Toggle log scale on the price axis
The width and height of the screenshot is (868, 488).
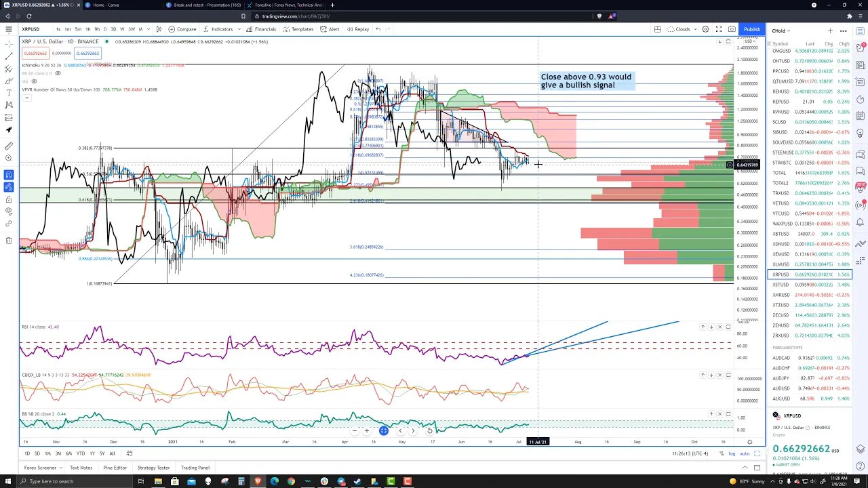coord(732,453)
